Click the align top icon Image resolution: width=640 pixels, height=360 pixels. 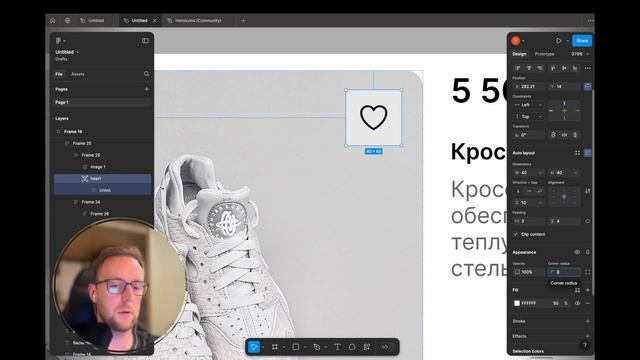[x=553, y=68]
